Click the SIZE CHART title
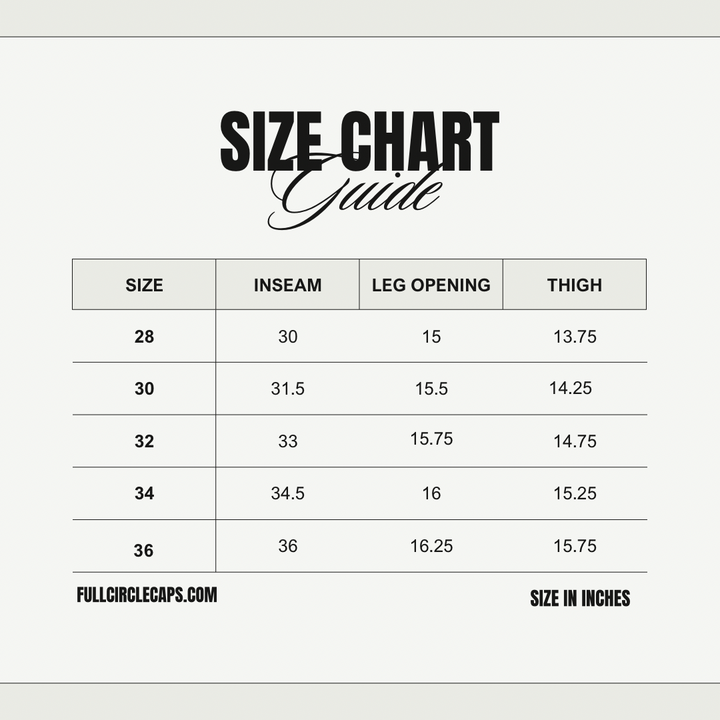Viewport: 720px width, 720px height. coord(359,143)
